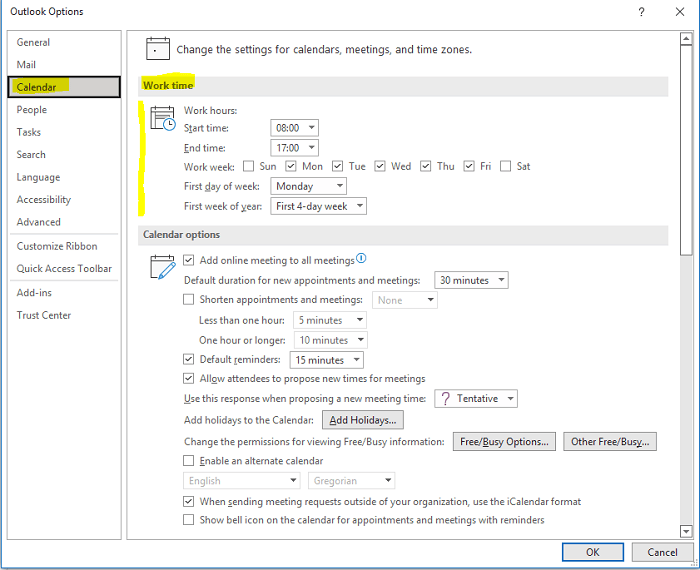Enable Show bell icon on the calendar
Image resolution: width=700 pixels, height=570 pixels.
[189, 520]
